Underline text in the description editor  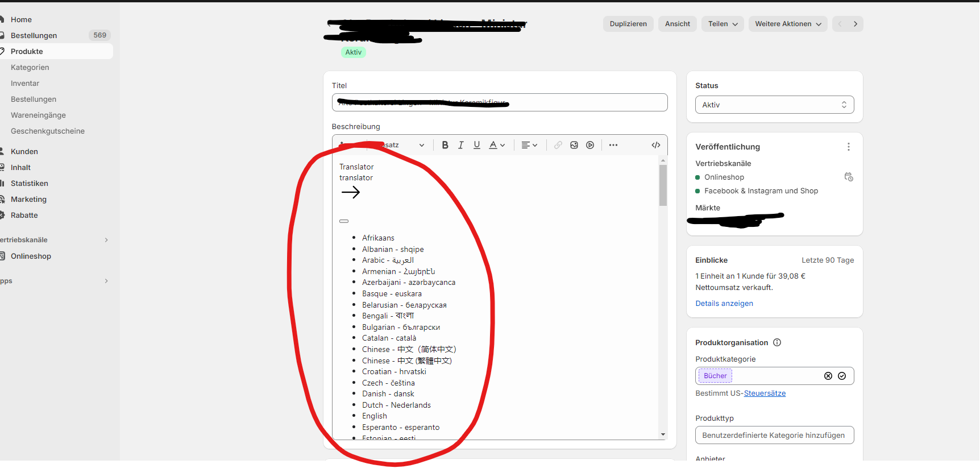point(477,145)
